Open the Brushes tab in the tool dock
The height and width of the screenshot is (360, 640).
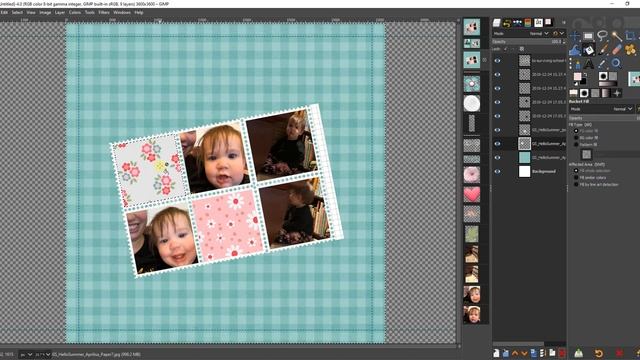point(584,93)
